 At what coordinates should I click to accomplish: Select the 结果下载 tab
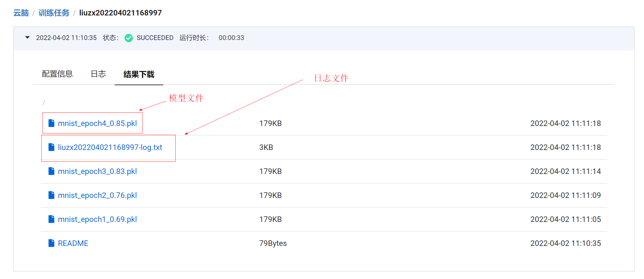(x=139, y=74)
